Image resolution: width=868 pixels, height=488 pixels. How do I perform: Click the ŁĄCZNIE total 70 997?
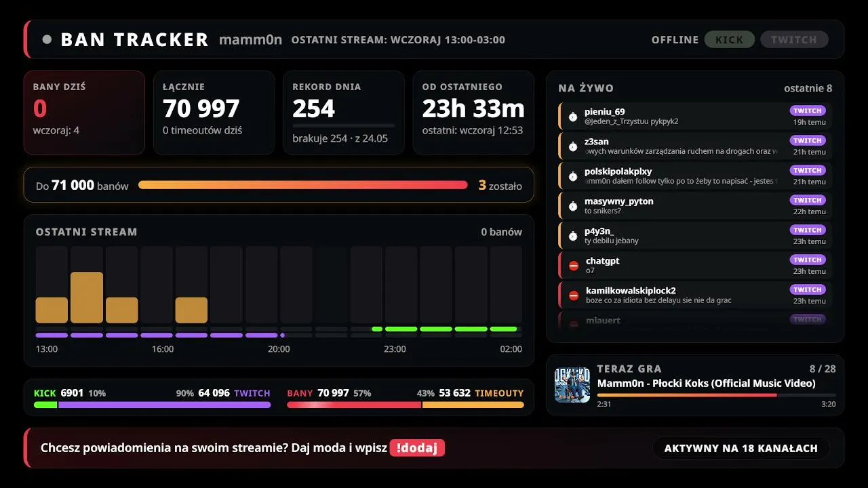click(201, 108)
